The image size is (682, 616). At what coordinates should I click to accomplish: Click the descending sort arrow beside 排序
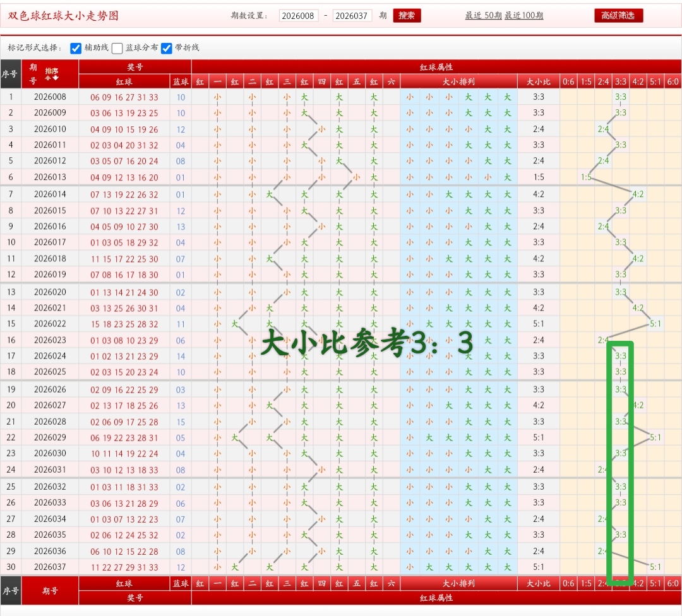coord(55,78)
